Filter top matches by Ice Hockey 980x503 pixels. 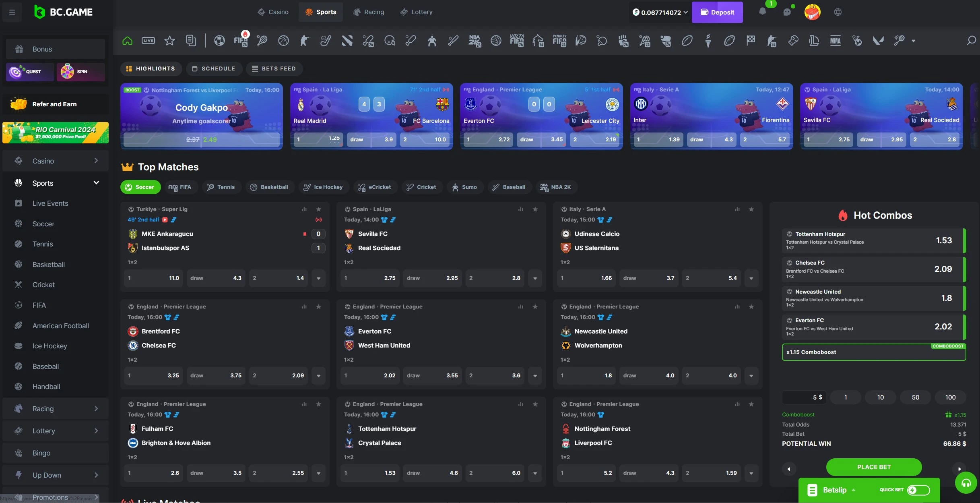(x=323, y=187)
